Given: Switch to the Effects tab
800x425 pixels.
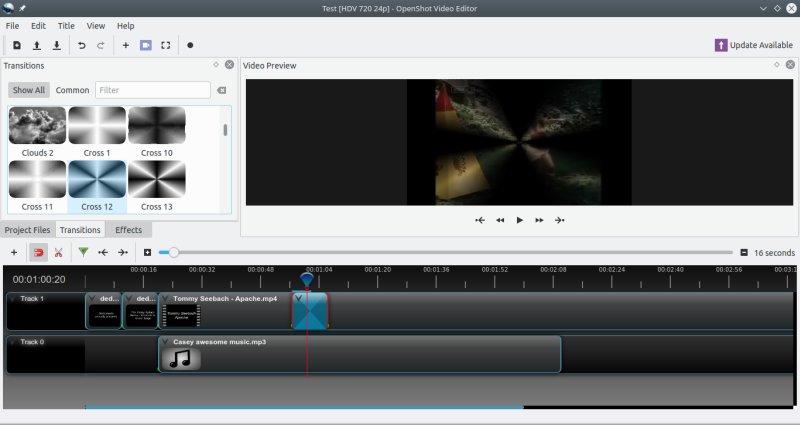Looking at the screenshot, I should 128,230.
